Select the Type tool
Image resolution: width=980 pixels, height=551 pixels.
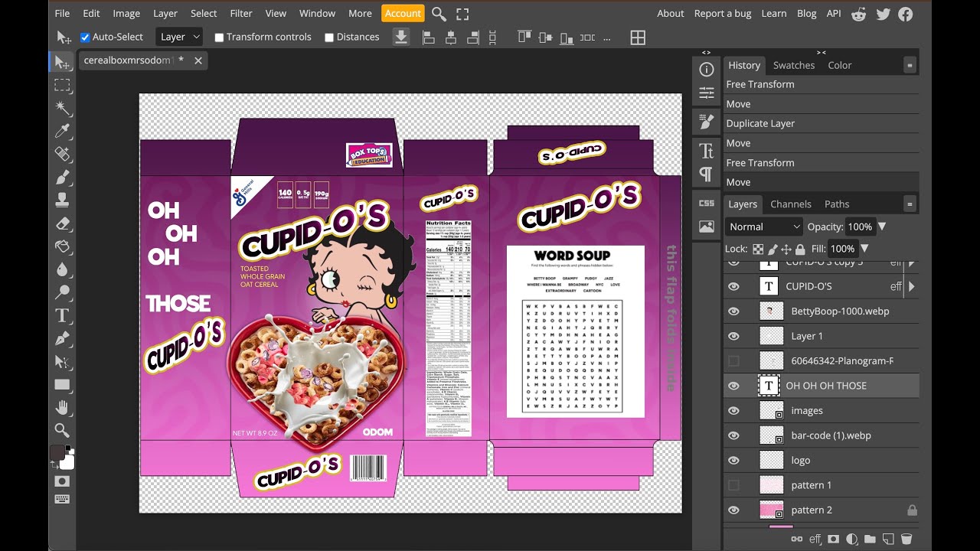(x=62, y=315)
